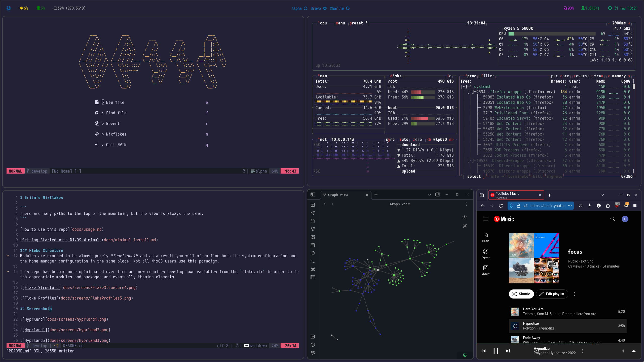The image size is (644, 362).
Task: Click the Firefox URL address field
Action: pyautogui.click(x=547, y=206)
